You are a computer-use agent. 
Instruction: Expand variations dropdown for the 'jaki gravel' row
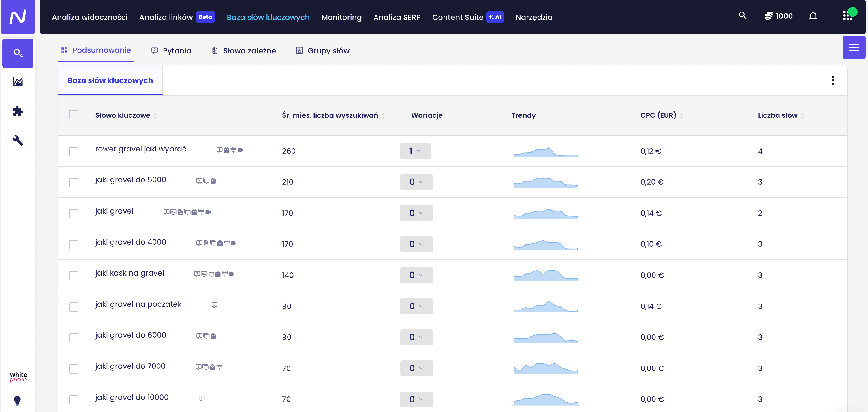coord(416,213)
